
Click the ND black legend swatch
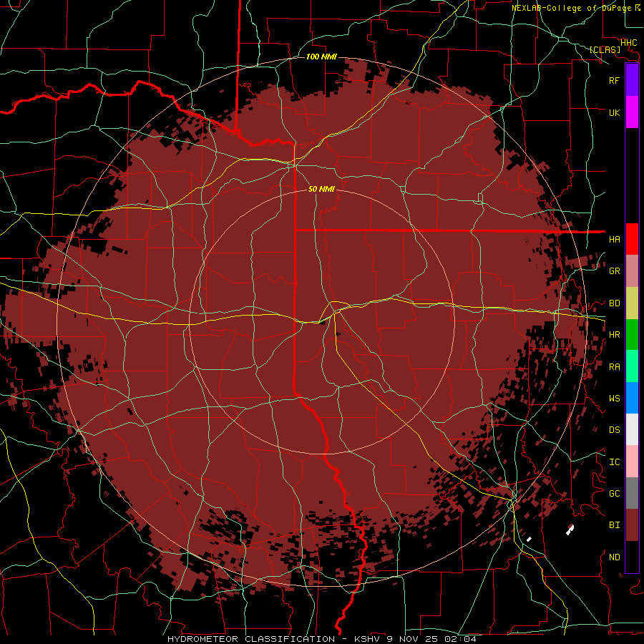[632, 557]
